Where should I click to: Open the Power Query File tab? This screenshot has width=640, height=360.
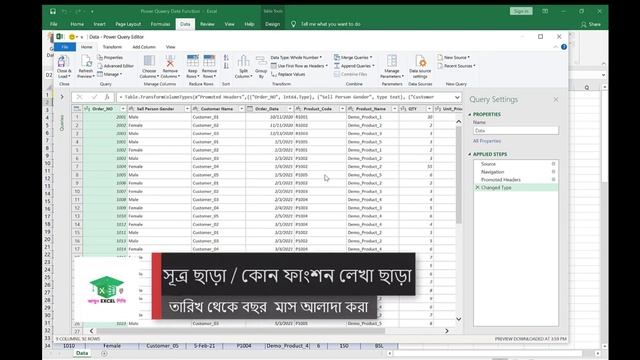coord(65,47)
